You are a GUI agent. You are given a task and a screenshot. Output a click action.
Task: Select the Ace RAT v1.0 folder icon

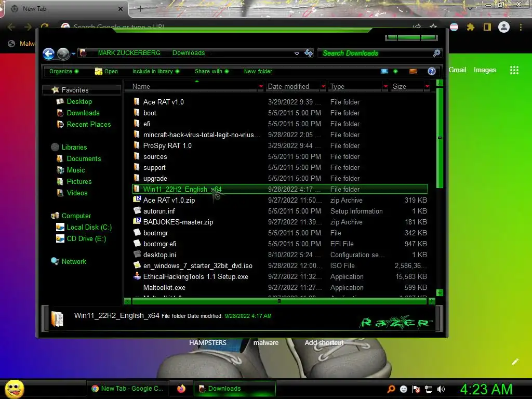coord(137,101)
